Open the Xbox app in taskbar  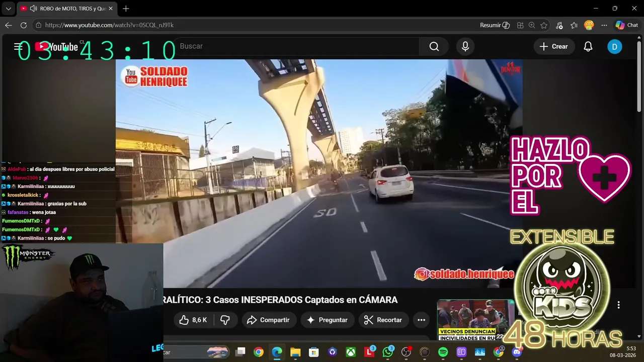click(x=351, y=352)
